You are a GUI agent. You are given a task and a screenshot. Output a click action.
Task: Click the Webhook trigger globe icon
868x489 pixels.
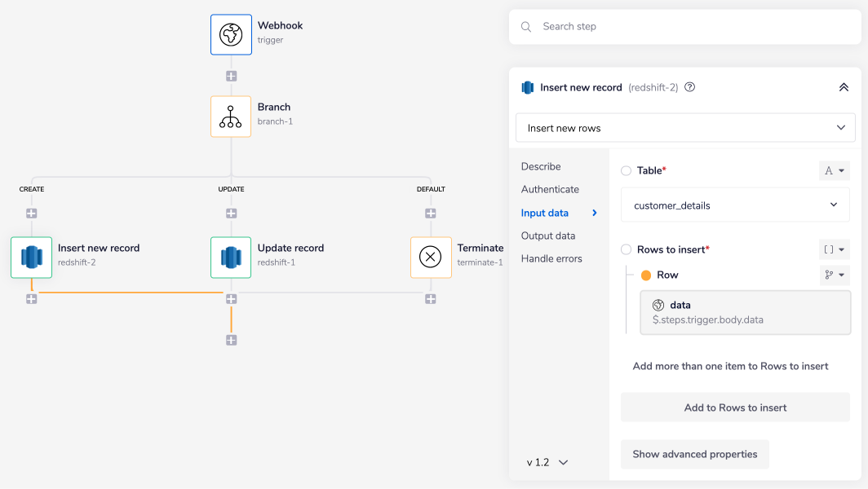(231, 34)
